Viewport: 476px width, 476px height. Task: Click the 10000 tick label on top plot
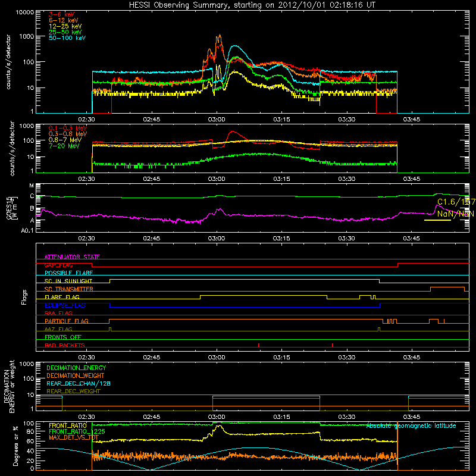(25, 12)
